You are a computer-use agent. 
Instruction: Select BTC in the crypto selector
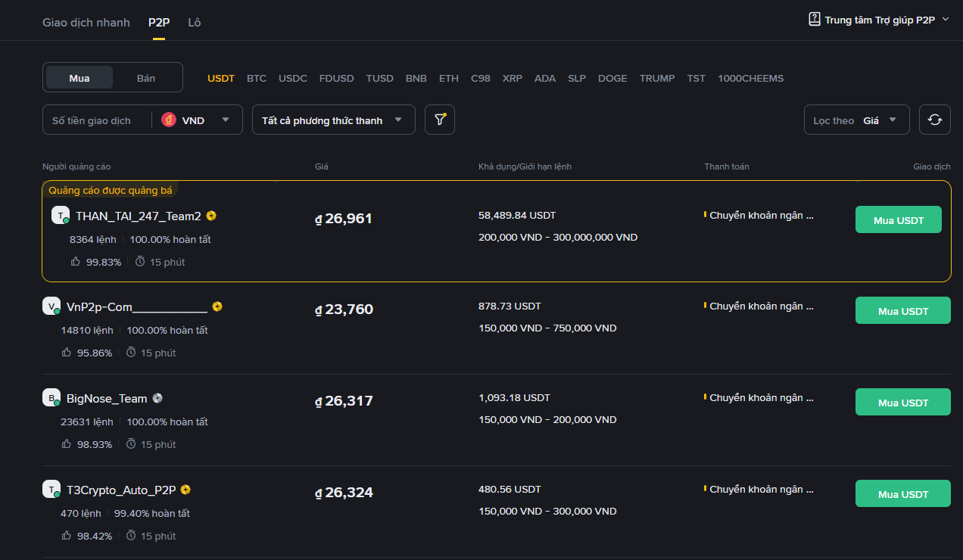pos(257,79)
